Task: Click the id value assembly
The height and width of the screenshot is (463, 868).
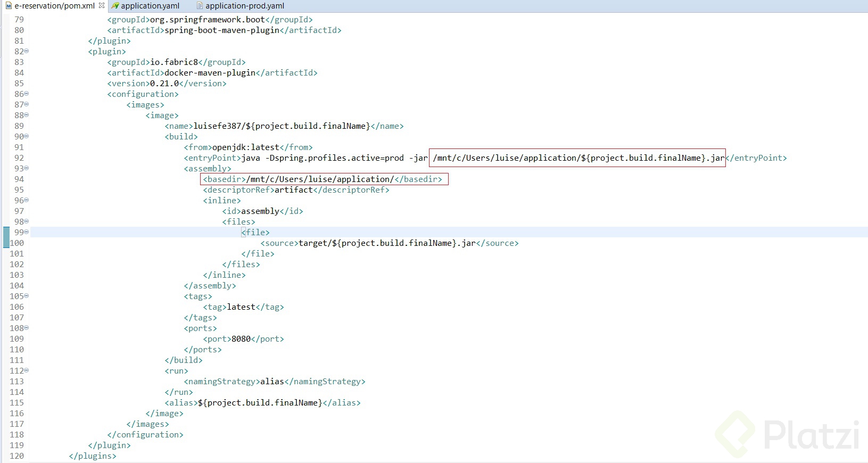Action: [260, 211]
